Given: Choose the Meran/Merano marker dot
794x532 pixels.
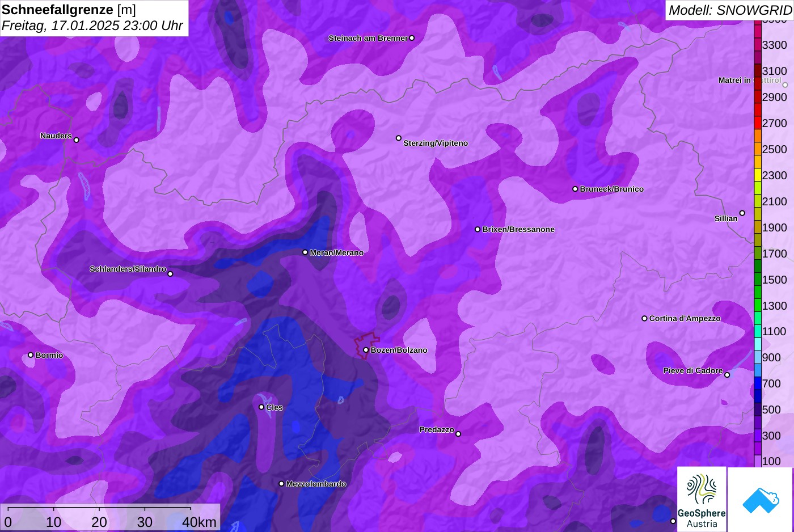Looking at the screenshot, I should [305, 252].
